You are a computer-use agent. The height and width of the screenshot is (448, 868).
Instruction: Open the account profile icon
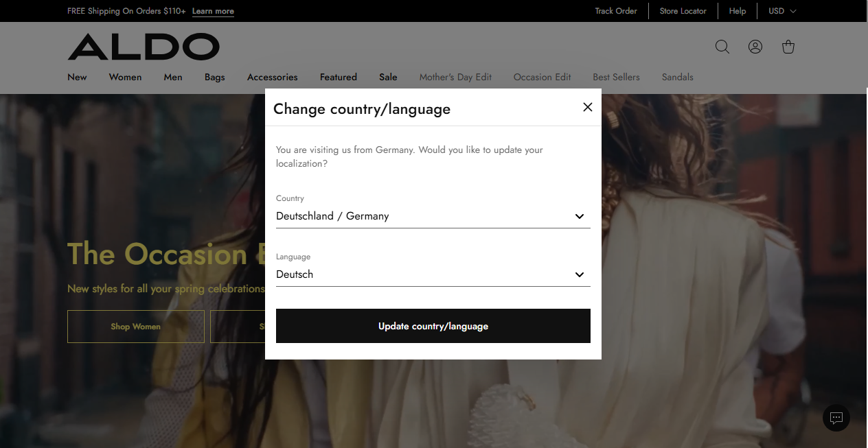[x=755, y=47]
